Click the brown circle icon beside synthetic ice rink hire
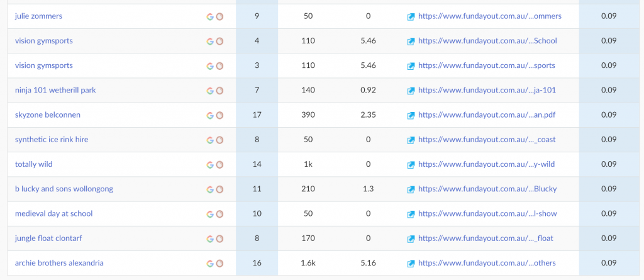The image size is (644, 280). pos(219,140)
